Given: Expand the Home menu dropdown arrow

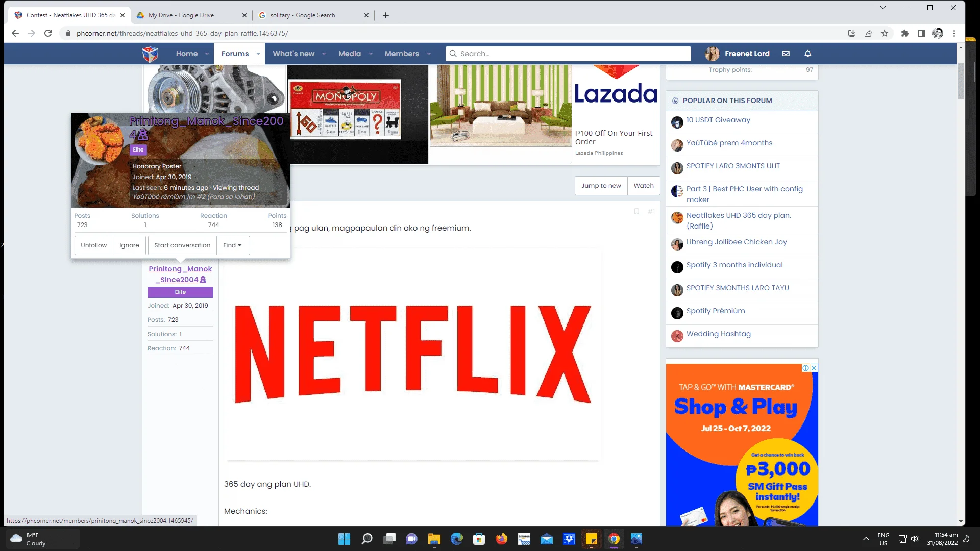Looking at the screenshot, I should point(207,54).
